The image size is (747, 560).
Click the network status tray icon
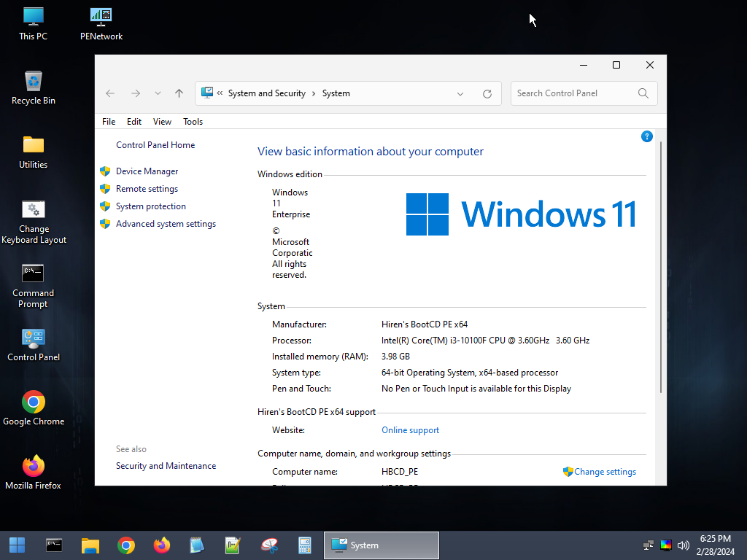click(x=648, y=545)
